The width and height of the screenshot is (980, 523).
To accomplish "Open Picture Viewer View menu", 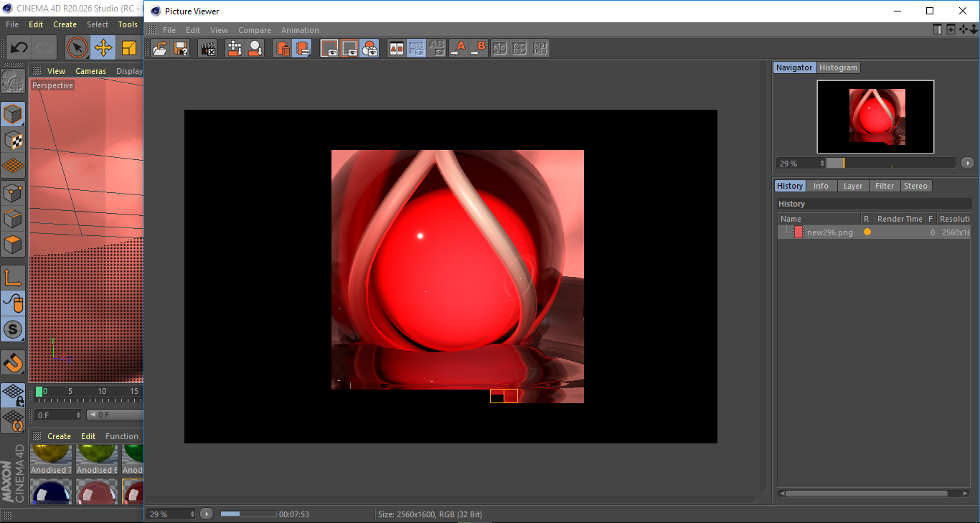I will [219, 30].
